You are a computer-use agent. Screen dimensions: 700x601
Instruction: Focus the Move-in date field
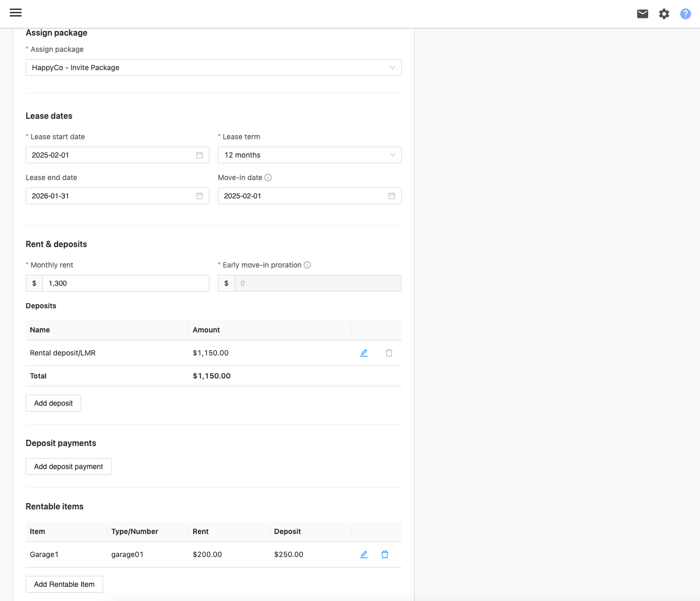[309, 196]
